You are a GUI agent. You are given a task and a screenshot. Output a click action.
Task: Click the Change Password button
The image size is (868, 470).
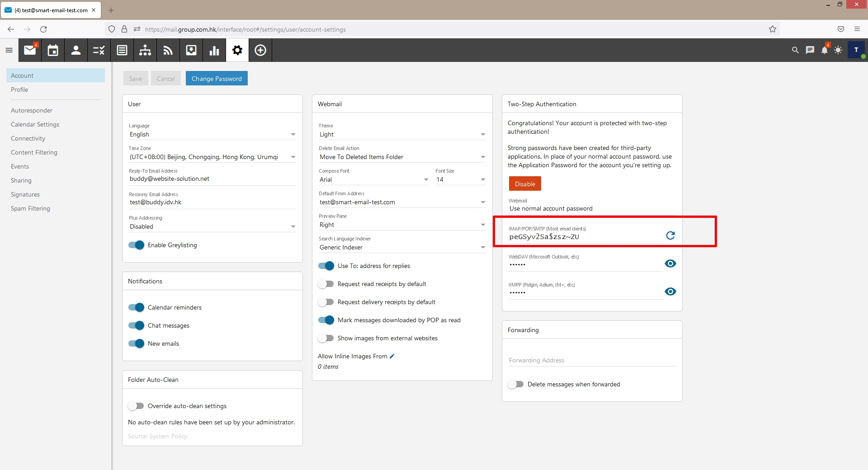[x=217, y=78]
